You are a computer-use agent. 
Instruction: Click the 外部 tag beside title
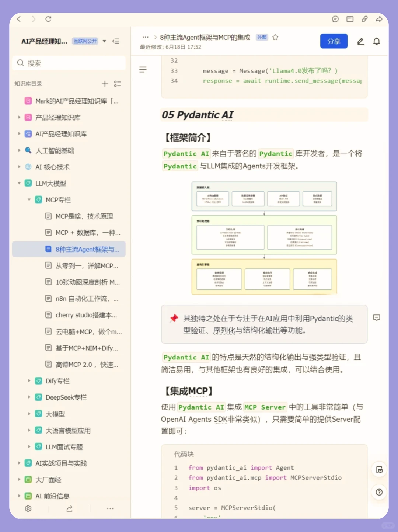coord(262,37)
